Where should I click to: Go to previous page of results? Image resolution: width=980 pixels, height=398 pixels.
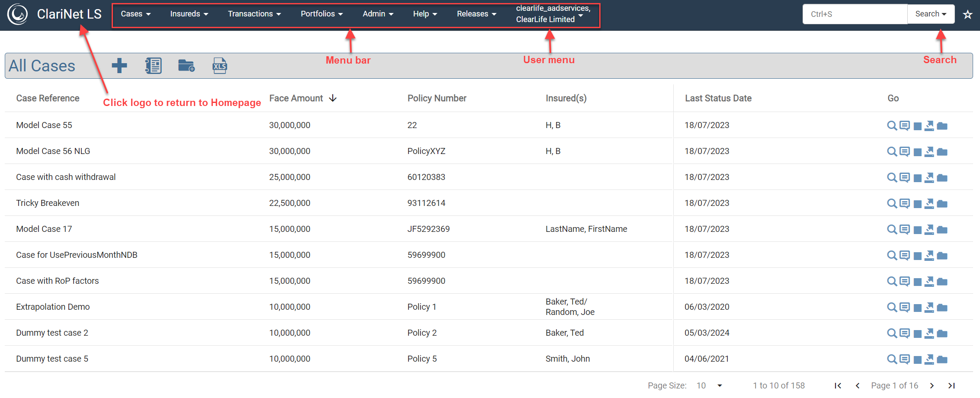click(858, 385)
